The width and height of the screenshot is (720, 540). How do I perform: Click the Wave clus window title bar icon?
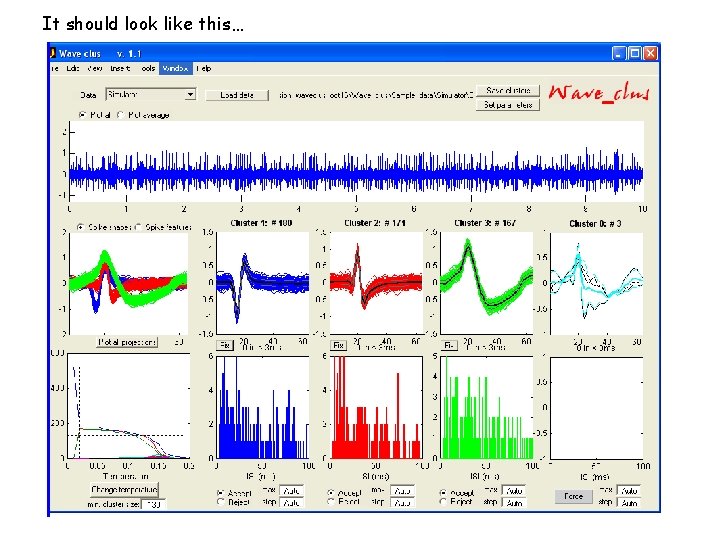pyautogui.click(x=53, y=53)
